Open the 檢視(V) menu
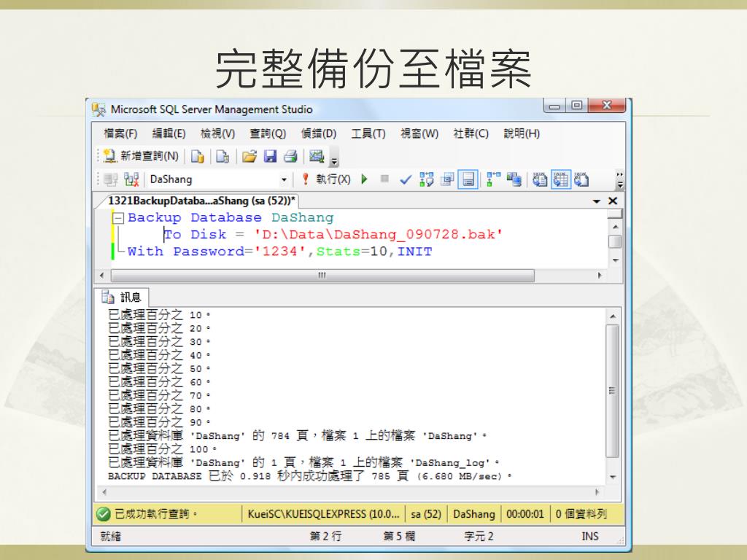The image size is (747, 560). 217,134
